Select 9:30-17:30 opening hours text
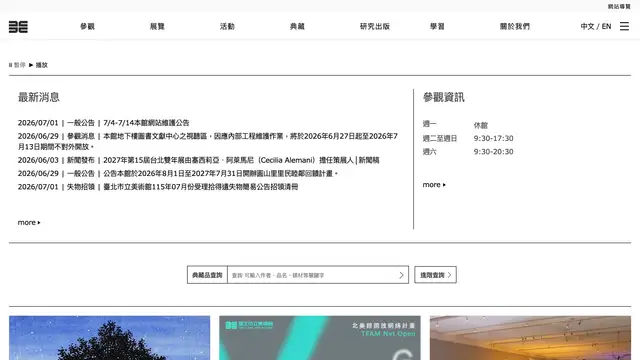Image resolution: width=640 pixels, height=360 pixels. click(493, 138)
